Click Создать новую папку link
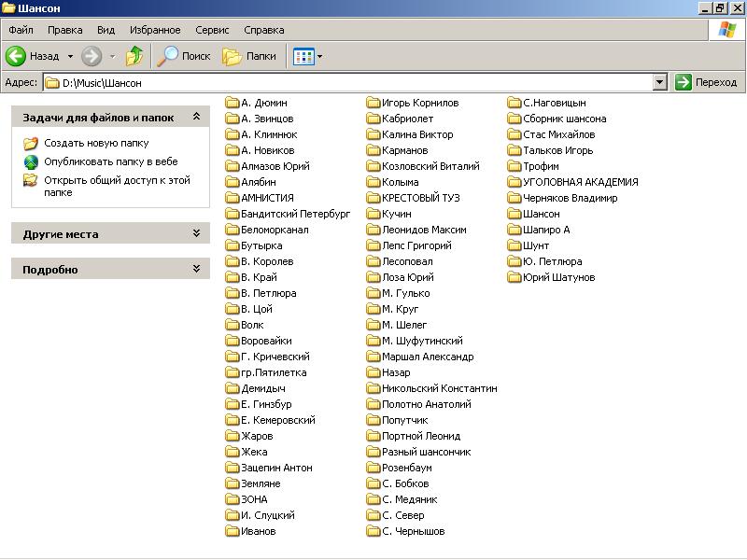Viewport: 747px width, 560px height. click(96, 144)
